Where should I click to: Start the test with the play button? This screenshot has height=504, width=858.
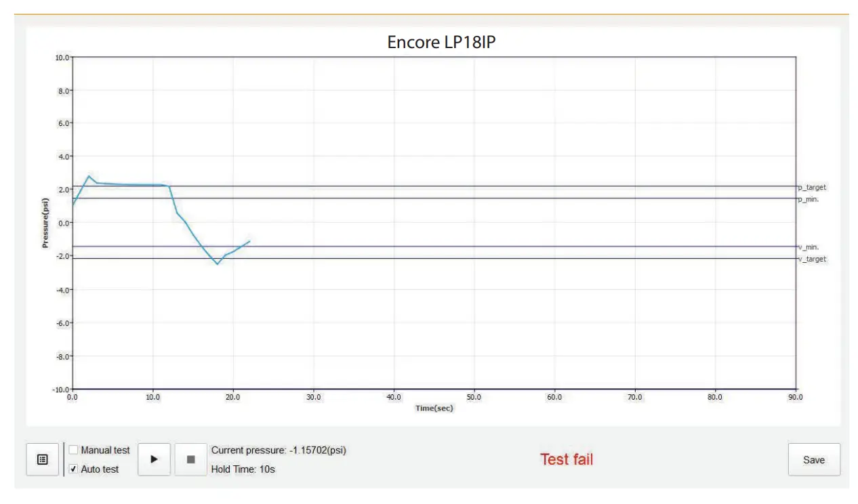pos(155,459)
